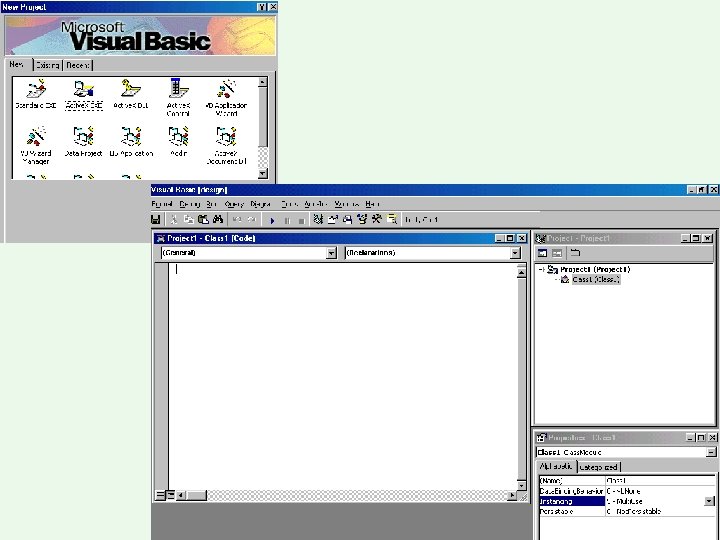
Task: Click the code window horizontal scroll thumb
Action: (x=197, y=495)
